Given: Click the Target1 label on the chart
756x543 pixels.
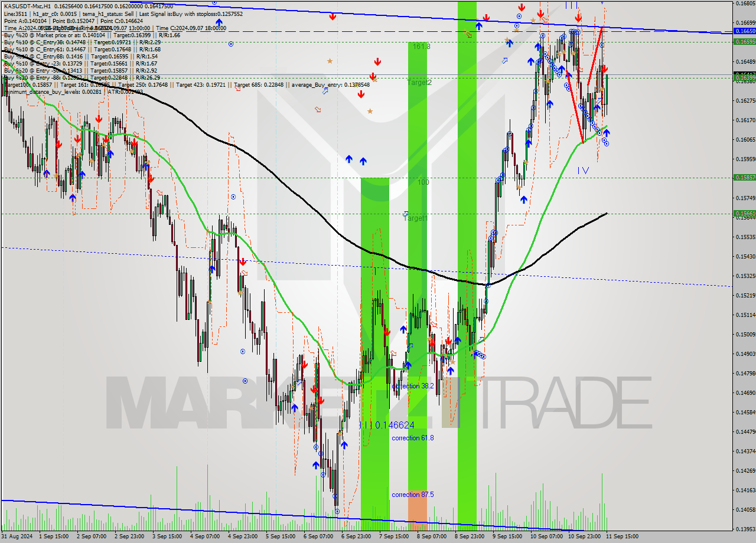Looking at the screenshot, I should coord(415,218).
